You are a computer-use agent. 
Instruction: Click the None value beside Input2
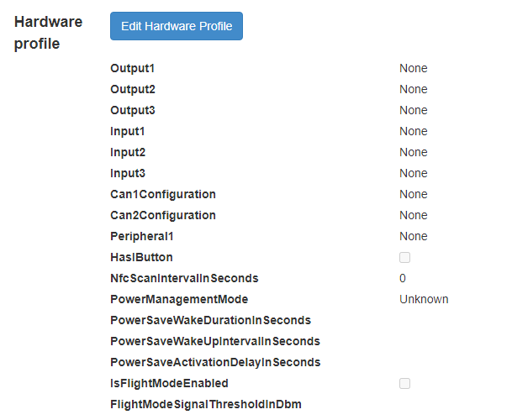[x=413, y=152]
